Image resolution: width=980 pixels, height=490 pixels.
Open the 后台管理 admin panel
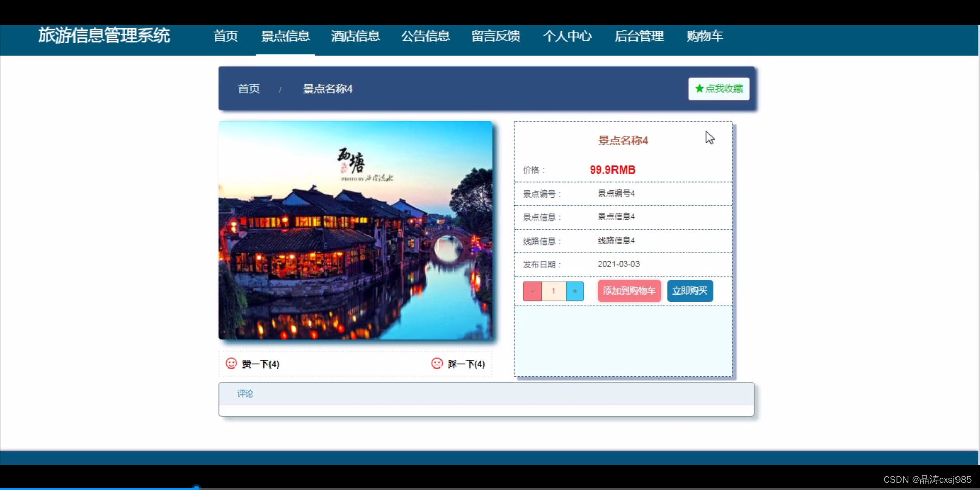(x=639, y=36)
